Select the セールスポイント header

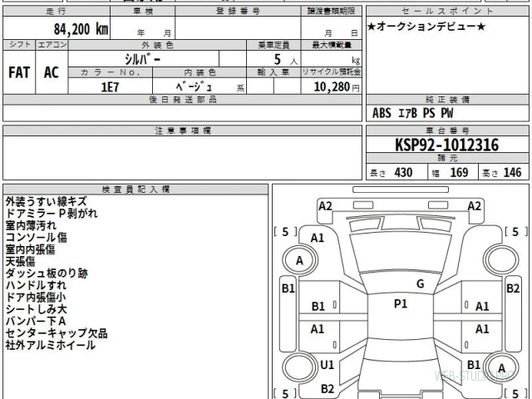click(447, 11)
